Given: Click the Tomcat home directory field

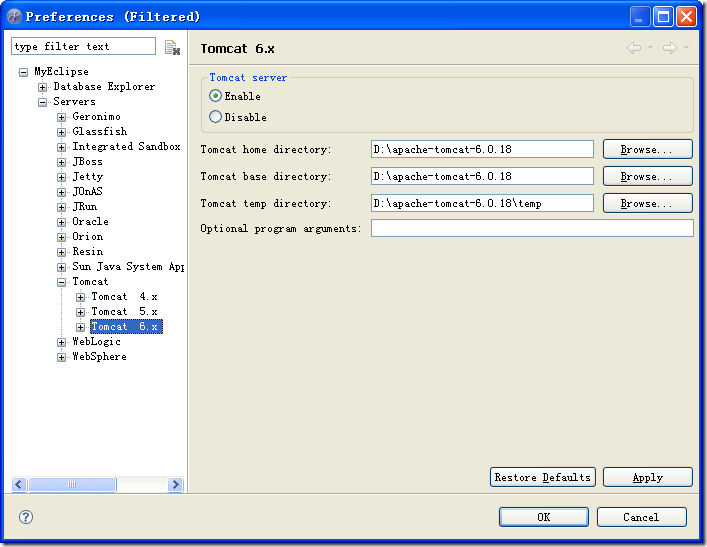Looking at the screenshot, I should pyautogui.click(x=482, y=149).
